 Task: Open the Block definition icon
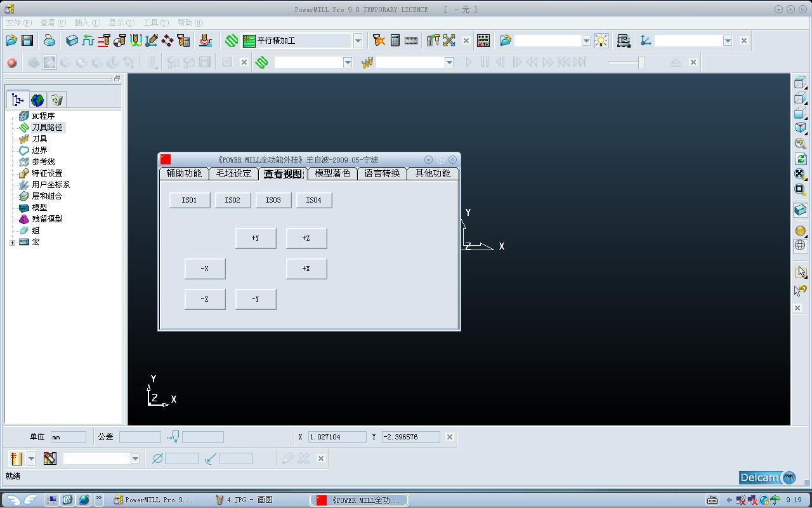(72, 41)
